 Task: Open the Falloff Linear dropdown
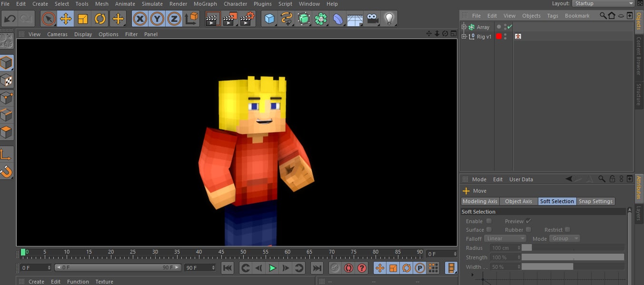pos(505,238)
